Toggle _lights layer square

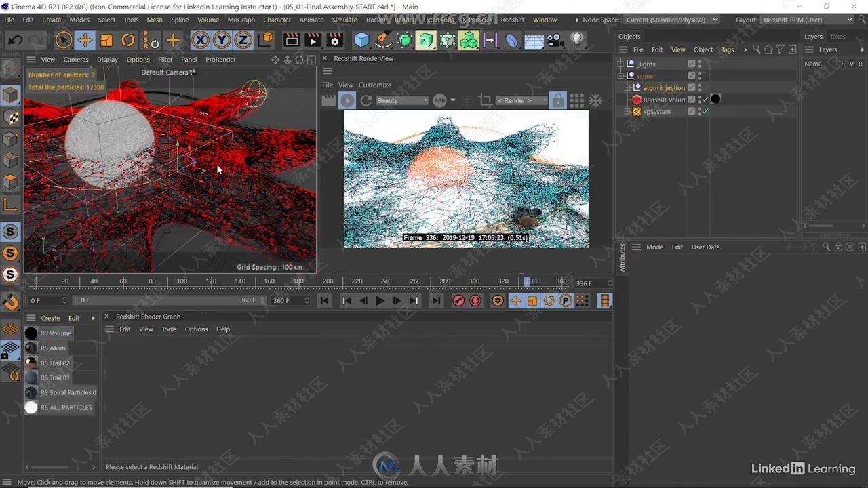pyautogui.click(x=691, y=64)
